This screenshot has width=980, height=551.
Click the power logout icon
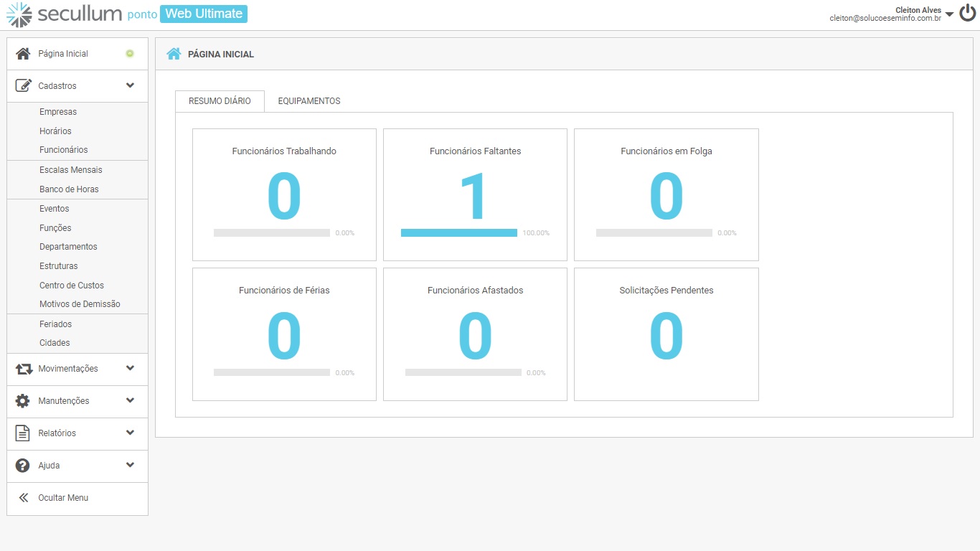coord(968,14)
